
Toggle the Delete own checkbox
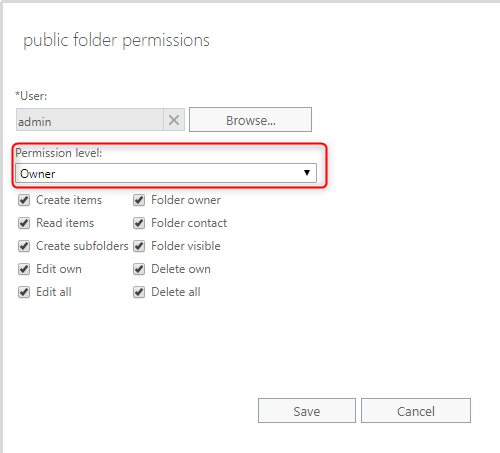tap(139, 269)
